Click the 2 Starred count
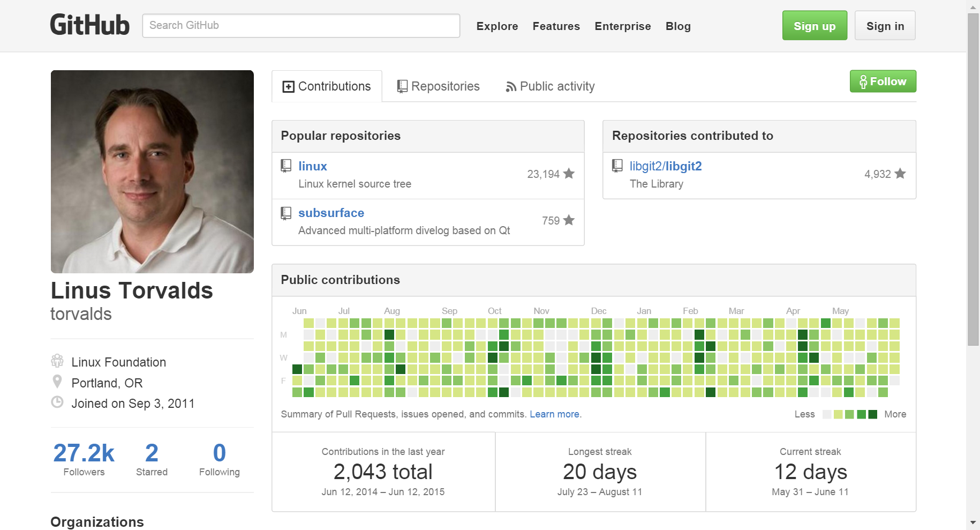This screenshot has height=530, width=980. [152, 459]
